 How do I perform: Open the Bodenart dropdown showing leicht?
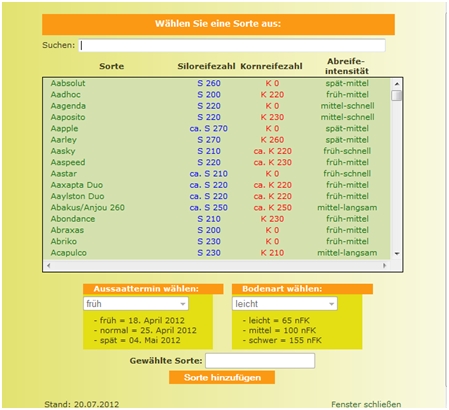coord(285,304)
